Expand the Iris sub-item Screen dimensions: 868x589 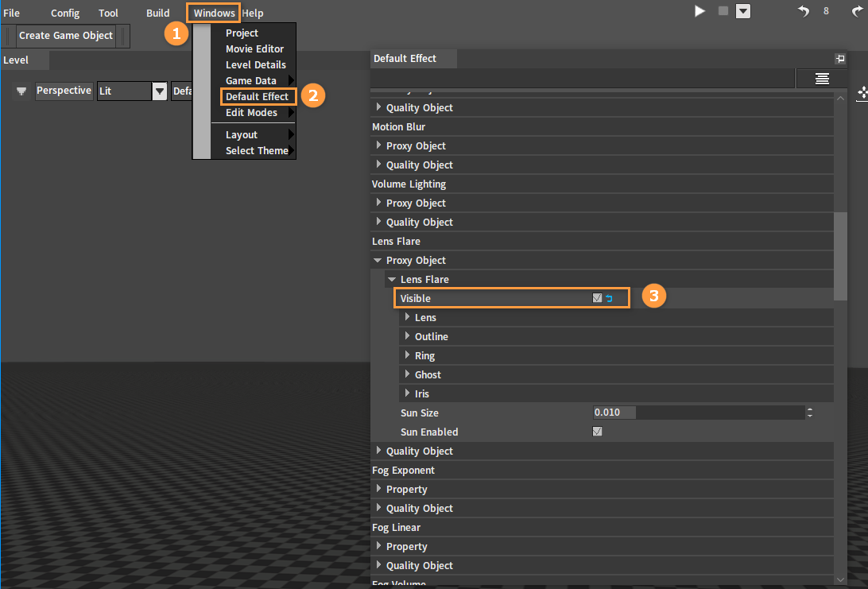point(408,393)
